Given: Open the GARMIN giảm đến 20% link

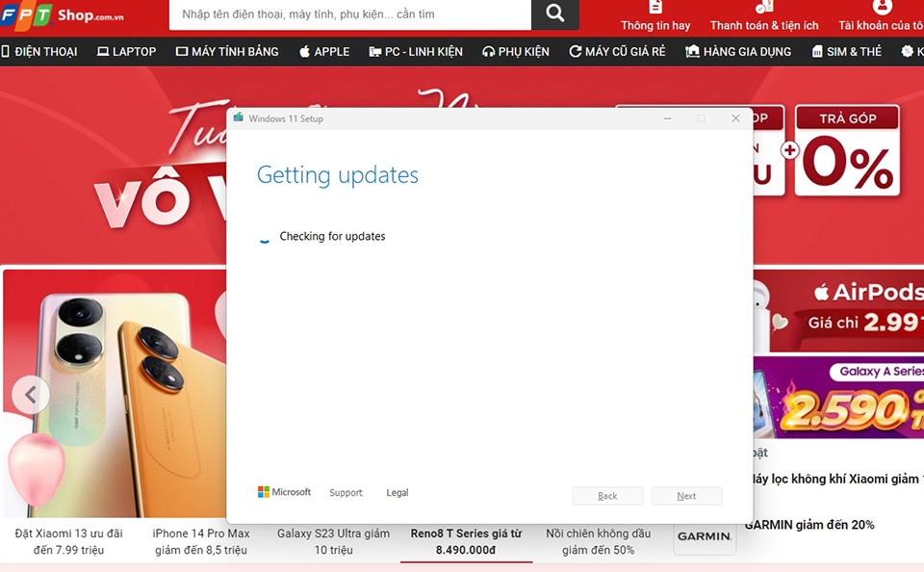Looking at the screenshot, I should point(809,524).
